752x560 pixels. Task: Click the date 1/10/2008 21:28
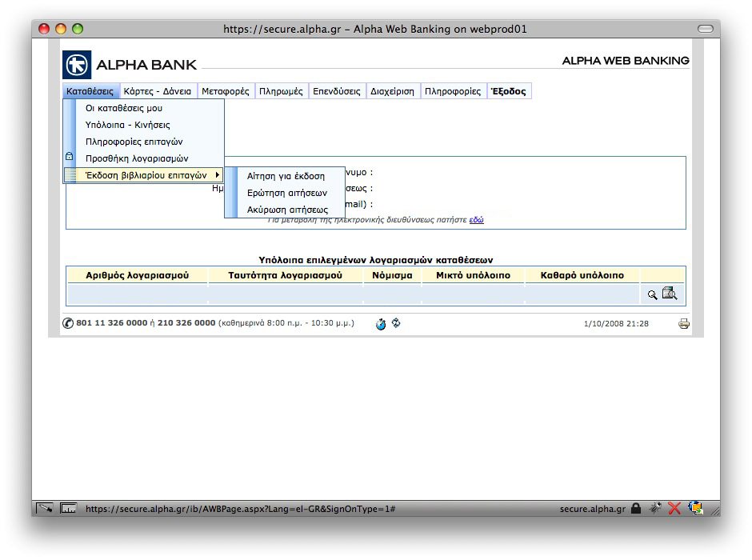[x=616, y=324]
